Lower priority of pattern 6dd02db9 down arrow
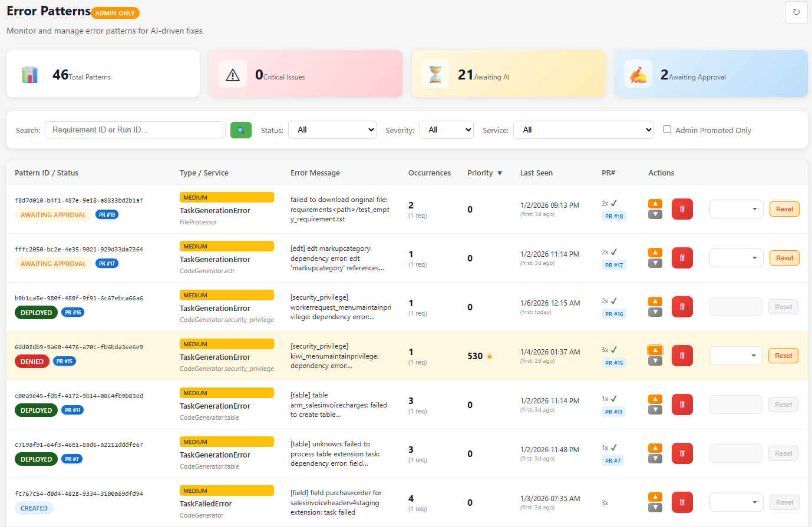812x527 pixels. coord(655,361)
